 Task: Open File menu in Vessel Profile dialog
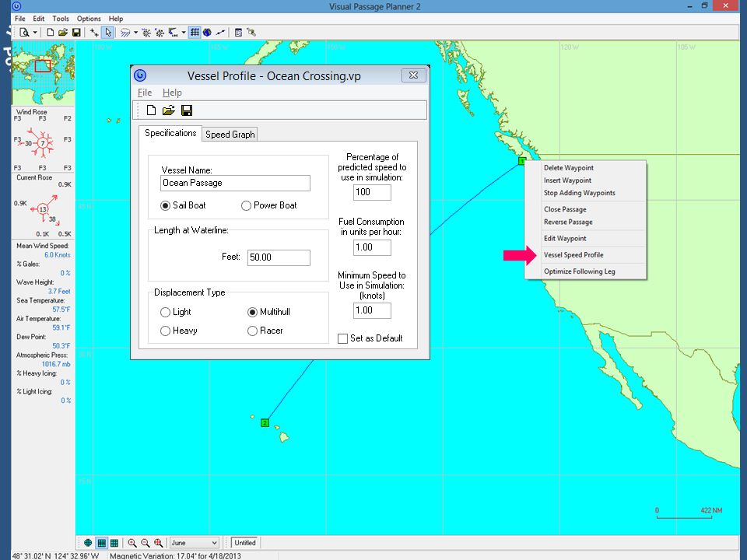[x=145, y=93]
